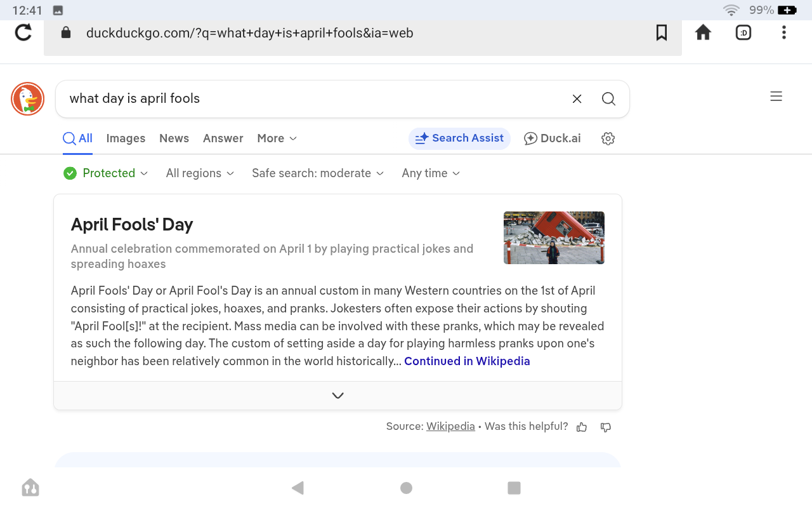Click the DuckDuckGo duck logo
The height and width of the screenshot is (508, 812).
[x=27, y=99]
